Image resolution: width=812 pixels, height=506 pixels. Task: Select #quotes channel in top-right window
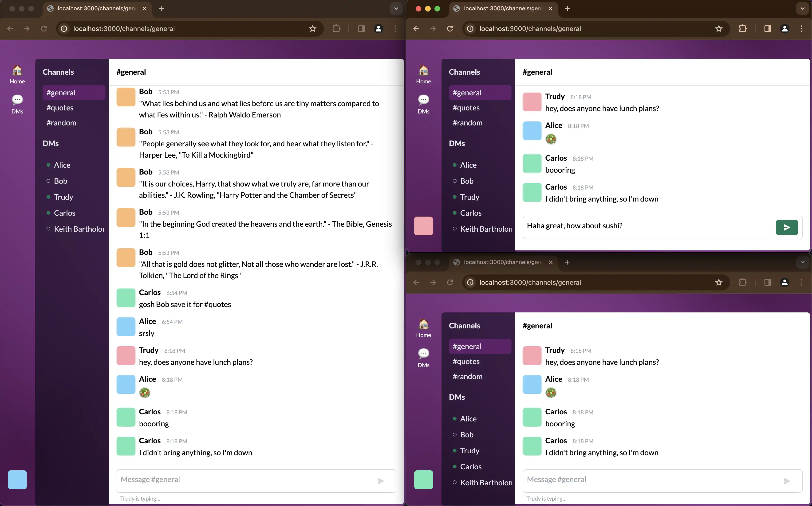tap(480, 108)
